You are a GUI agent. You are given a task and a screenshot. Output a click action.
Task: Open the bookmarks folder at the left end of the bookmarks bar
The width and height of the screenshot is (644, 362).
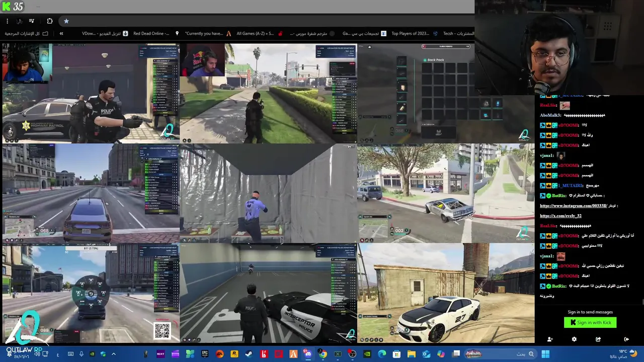pos(26,34)
